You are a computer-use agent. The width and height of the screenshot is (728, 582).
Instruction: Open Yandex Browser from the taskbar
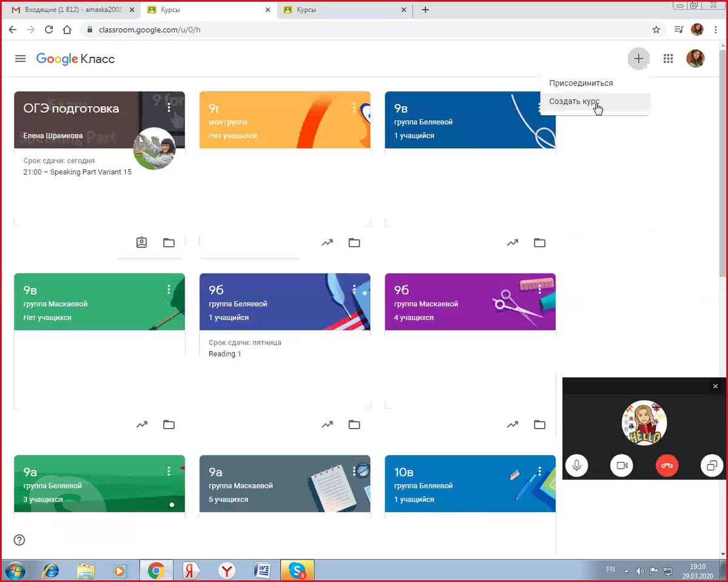coord(227,570)
